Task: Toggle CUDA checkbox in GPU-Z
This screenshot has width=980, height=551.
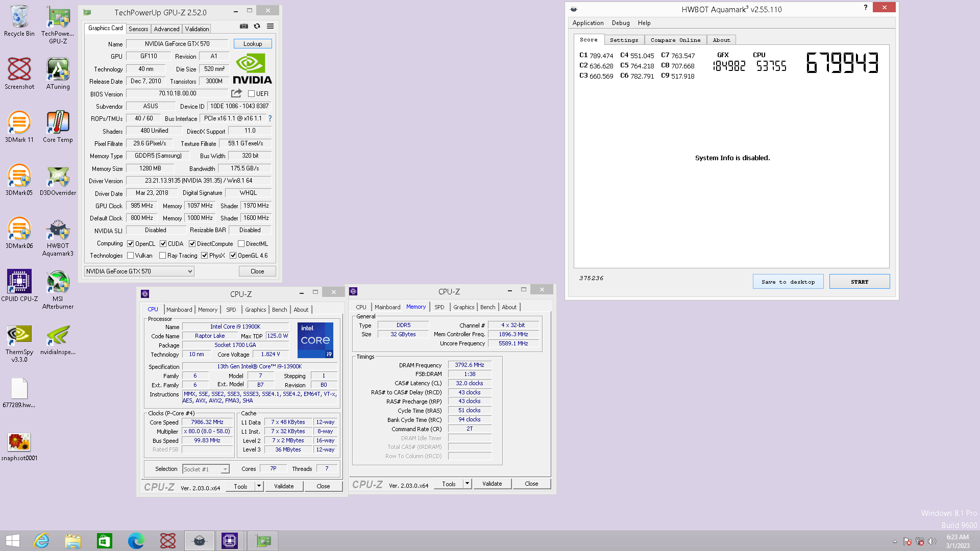Action: [163, 244]
